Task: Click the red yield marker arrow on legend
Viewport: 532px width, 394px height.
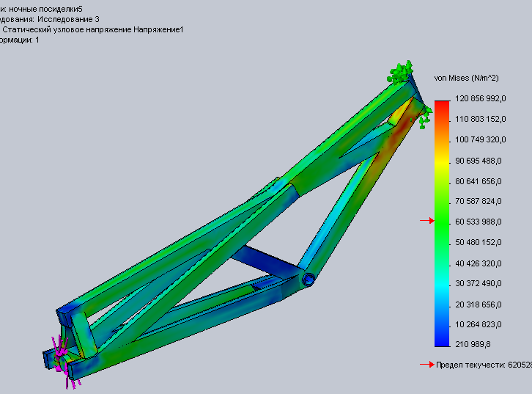Action: click(x=426, y=221)
